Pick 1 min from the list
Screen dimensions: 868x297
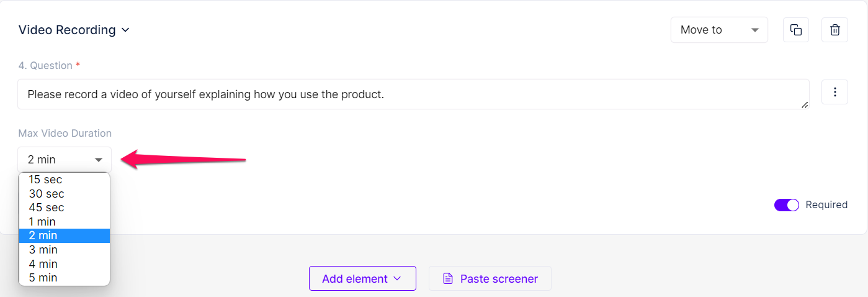[x=65, y=222]
